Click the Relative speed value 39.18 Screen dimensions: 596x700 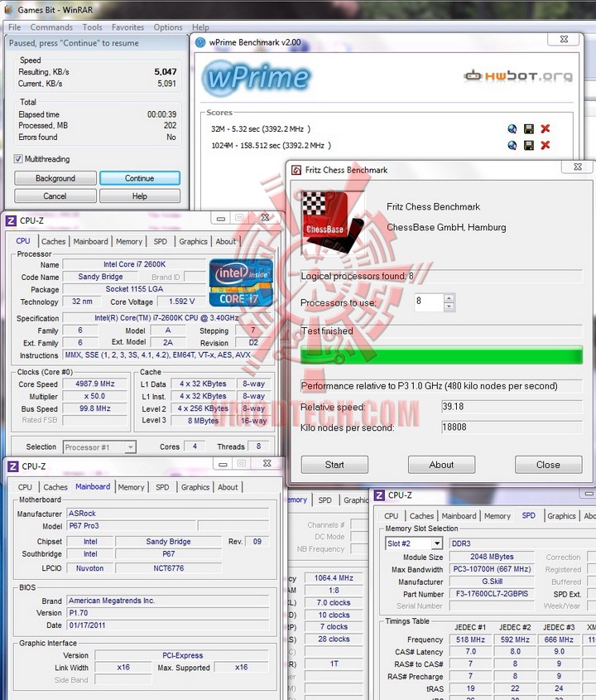point(512,407)
